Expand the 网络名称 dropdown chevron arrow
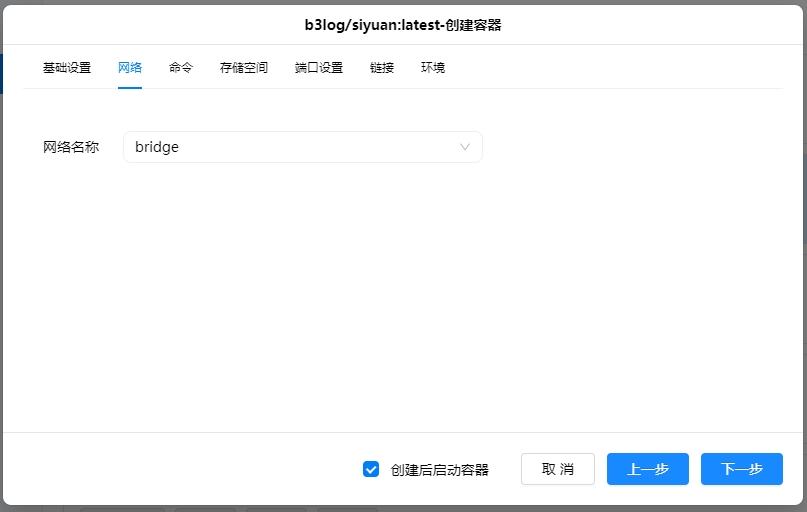Image resolution: width=807 pixels, height=512 pixels. (465, 147)
